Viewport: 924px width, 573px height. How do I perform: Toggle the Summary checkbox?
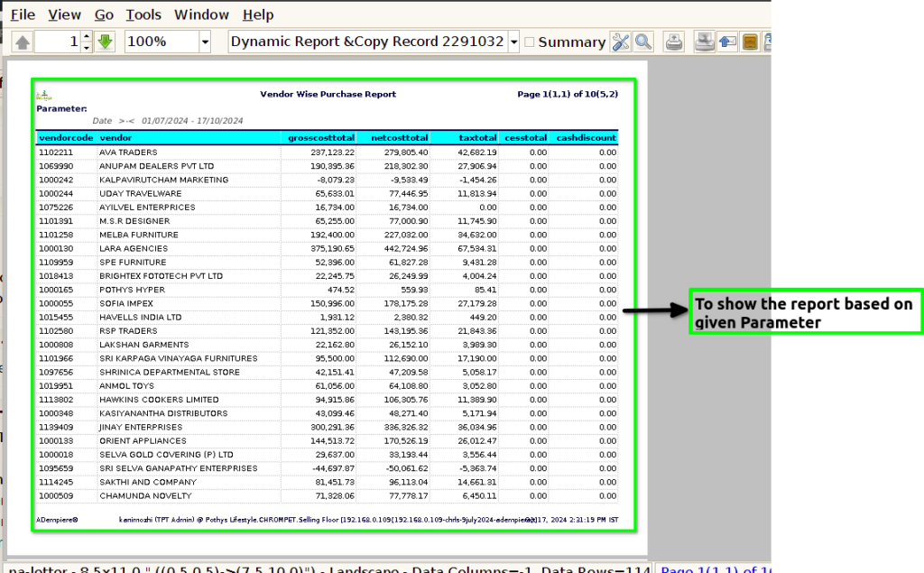pyautogui.click(x=529, y=42)
